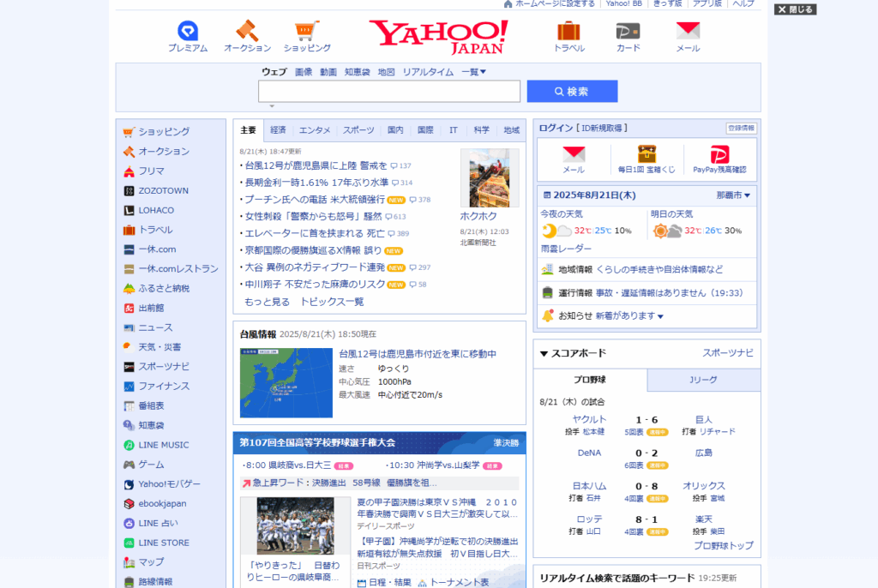Click the blue 検索 button
The height and width of the screenshot is (588, 878).
tap(572, 91)
